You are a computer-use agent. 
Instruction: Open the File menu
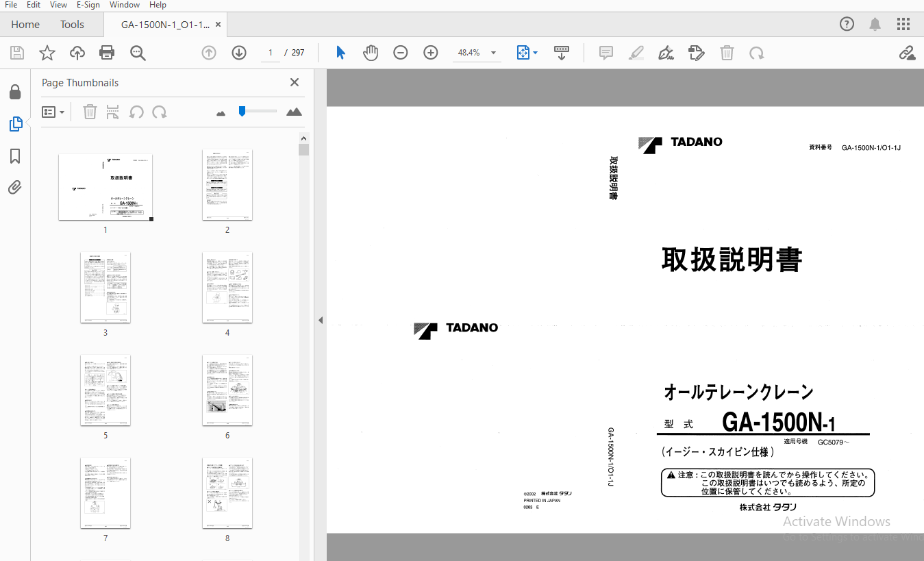pyautogui.click(x=11, y=5)
